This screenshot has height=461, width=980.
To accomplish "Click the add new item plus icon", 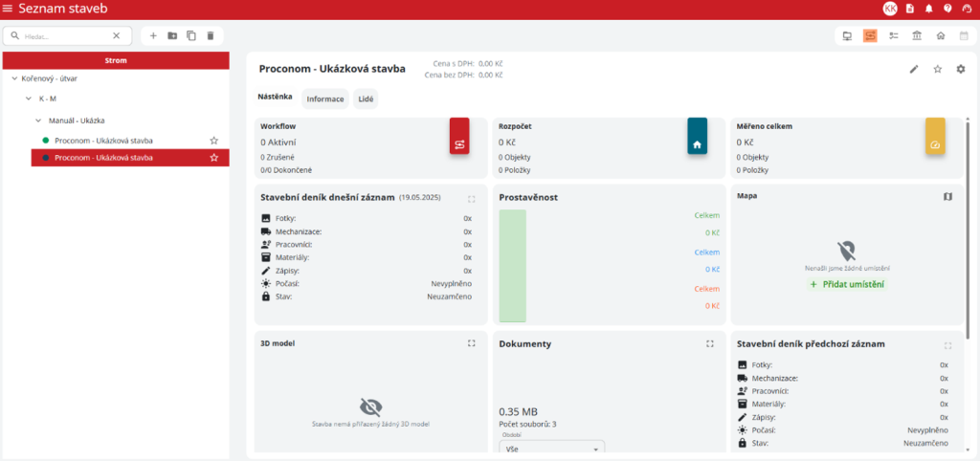I will 153,35.
